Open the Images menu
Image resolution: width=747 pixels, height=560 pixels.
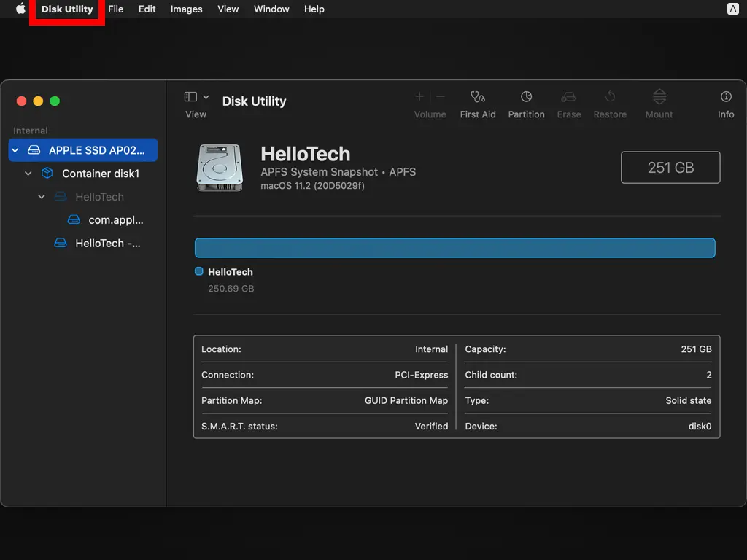[186, 9]
